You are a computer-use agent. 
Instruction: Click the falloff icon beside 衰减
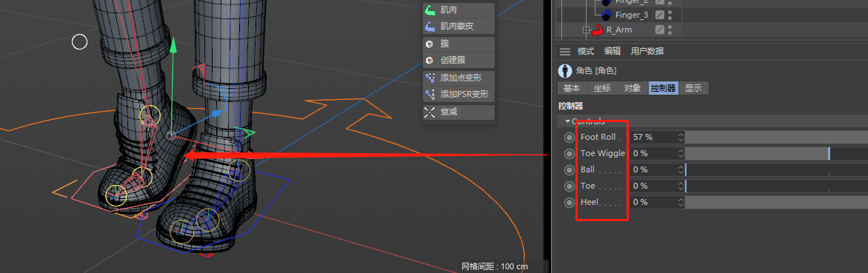(x=430, y=112)
